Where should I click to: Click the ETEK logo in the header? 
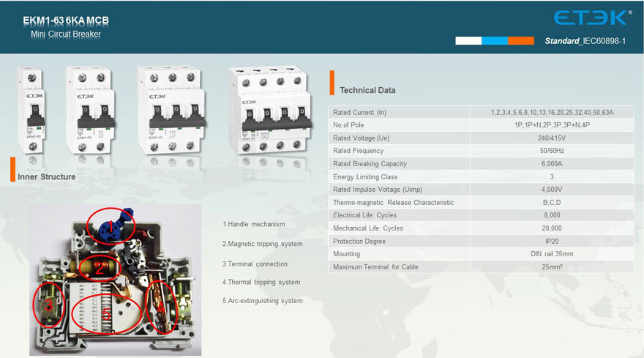(x=592, y=18)
